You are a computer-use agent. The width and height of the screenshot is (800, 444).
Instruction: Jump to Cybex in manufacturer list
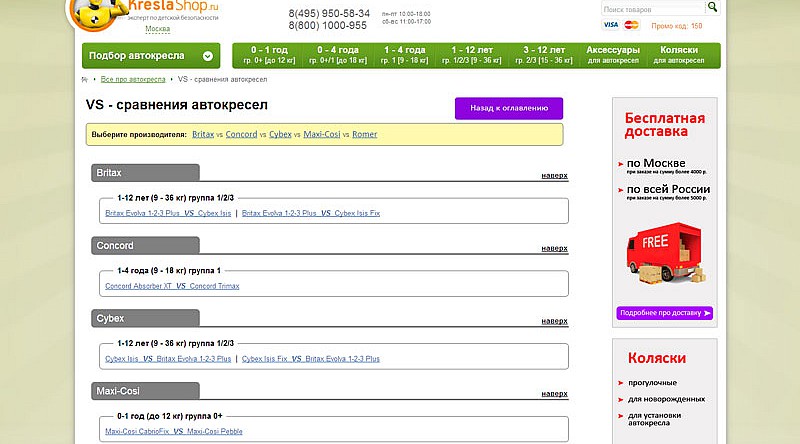click(x=279, y=134)
